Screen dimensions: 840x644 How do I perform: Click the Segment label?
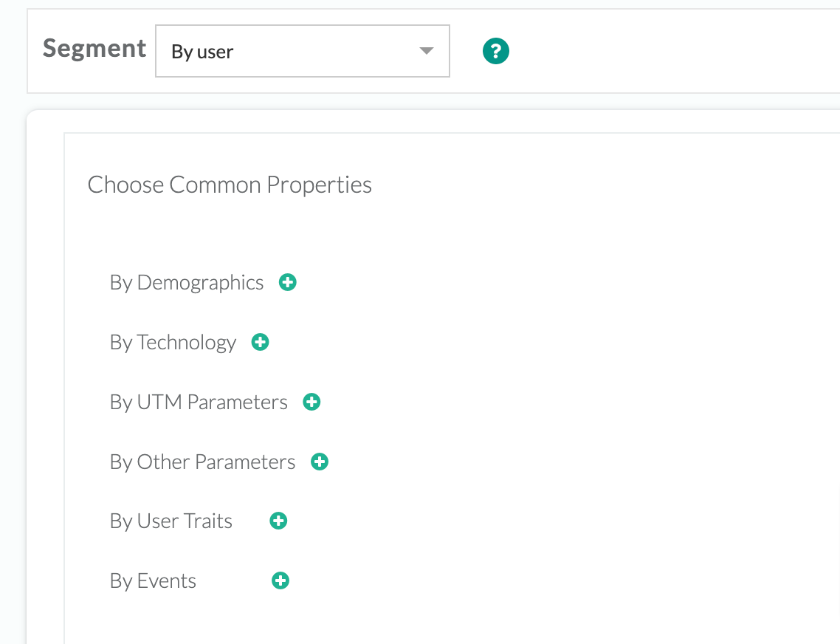(94, 49)
